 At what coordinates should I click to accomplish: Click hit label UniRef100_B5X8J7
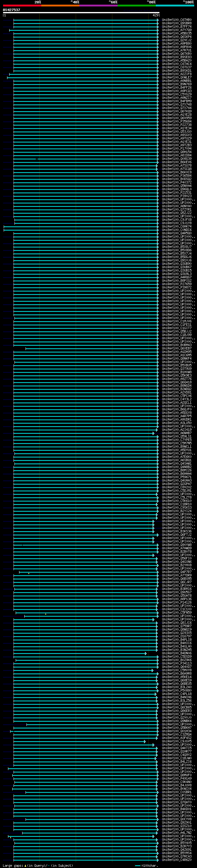pos(177,247)
